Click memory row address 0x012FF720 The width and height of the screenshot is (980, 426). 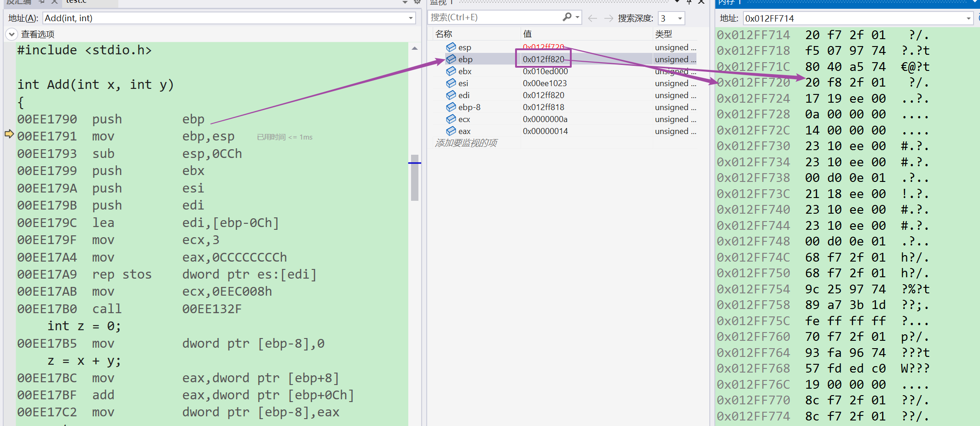click(x=753, y=82)
